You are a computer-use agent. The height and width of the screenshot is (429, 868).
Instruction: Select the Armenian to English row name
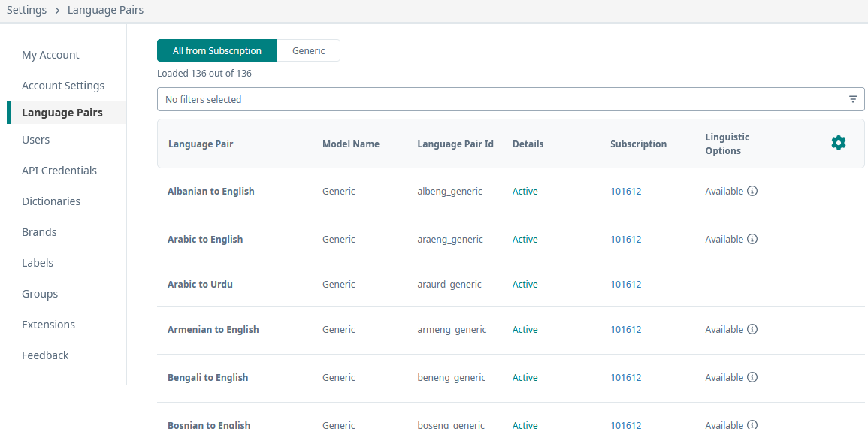pos(213,329)
